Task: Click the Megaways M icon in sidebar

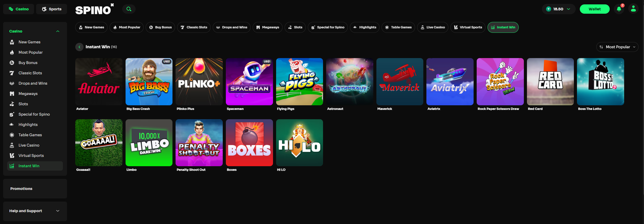Action: 12,94
